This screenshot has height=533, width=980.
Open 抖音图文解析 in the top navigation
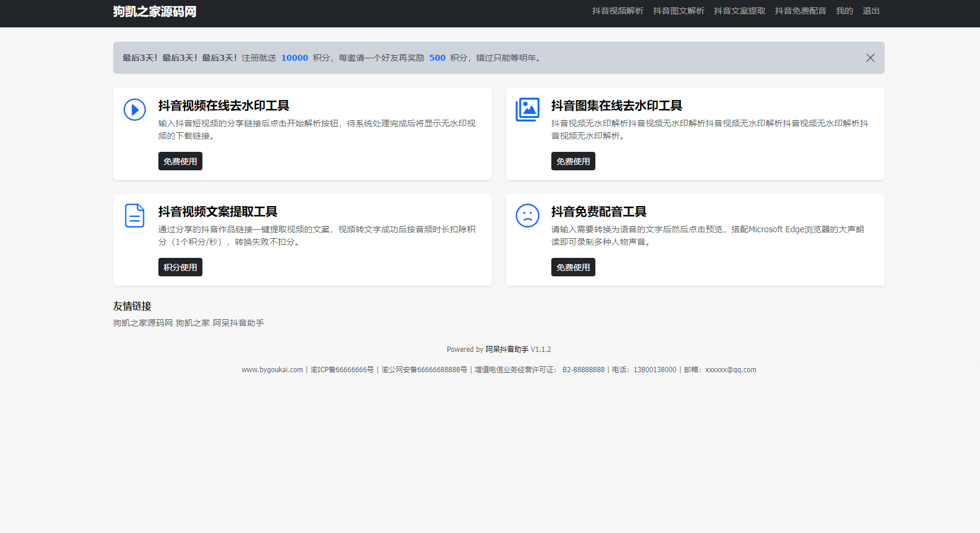point(679,11)
